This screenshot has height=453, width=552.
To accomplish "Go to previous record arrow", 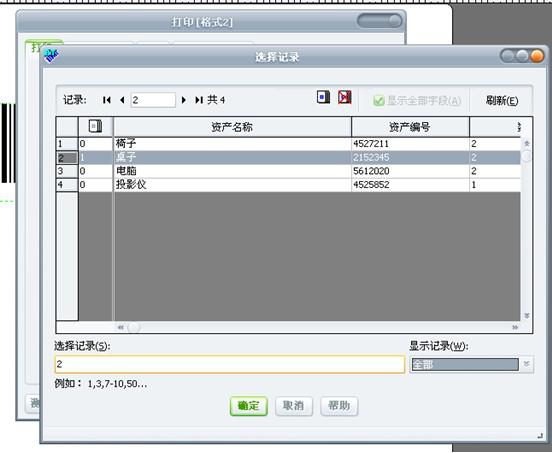I will click(x=122, y=100).
